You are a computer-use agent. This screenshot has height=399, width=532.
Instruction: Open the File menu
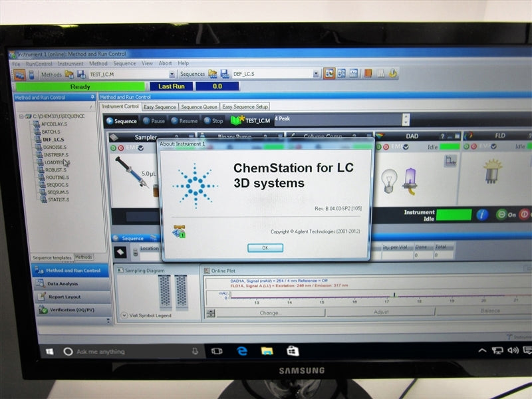16,64
